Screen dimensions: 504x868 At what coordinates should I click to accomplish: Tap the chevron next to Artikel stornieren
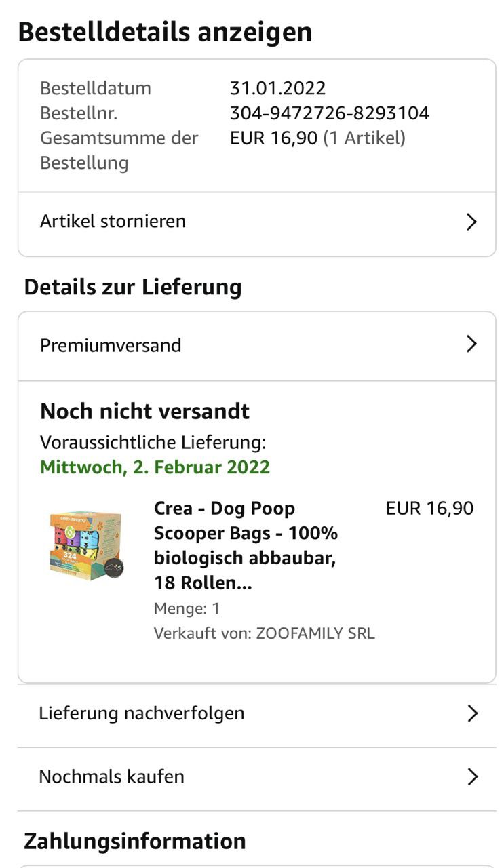[x=471, y=222]
